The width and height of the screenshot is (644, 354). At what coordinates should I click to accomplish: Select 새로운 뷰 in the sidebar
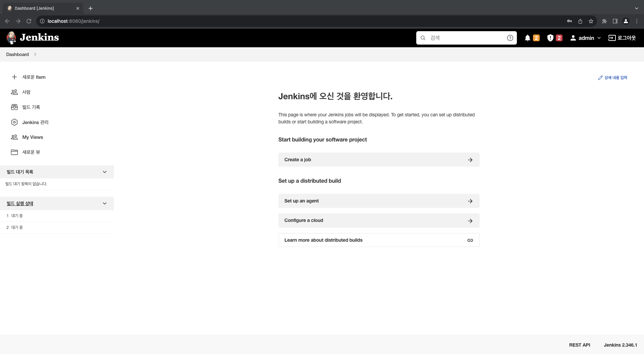[x=31, y=152]
